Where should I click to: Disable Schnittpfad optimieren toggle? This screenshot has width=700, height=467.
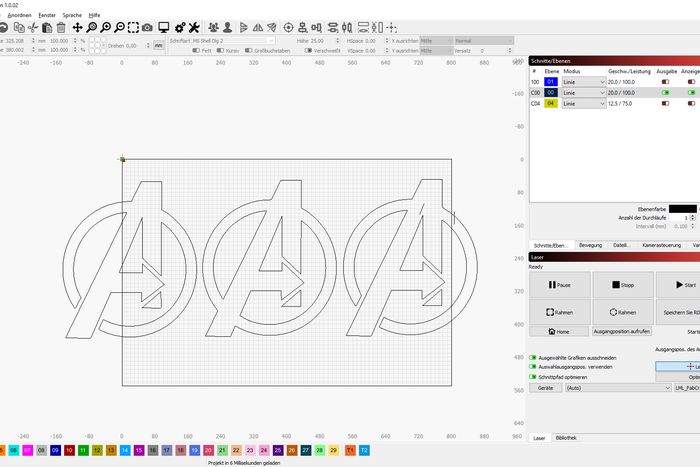533,377
